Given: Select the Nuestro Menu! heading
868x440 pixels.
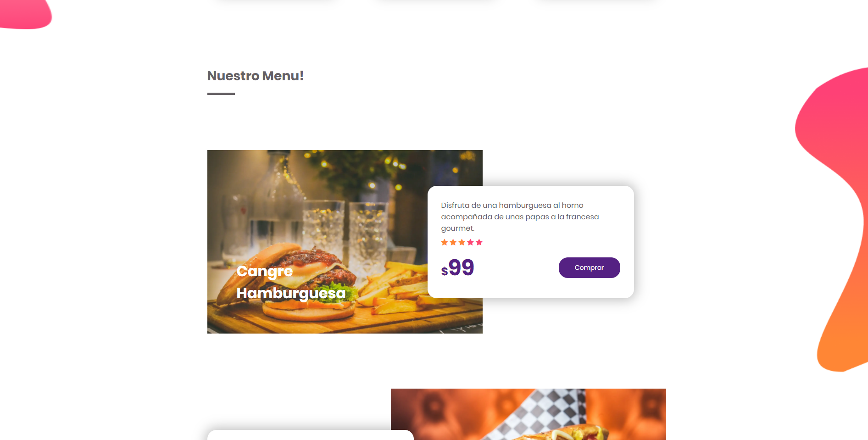Looking at the screenshot, I should pos(255,76).
